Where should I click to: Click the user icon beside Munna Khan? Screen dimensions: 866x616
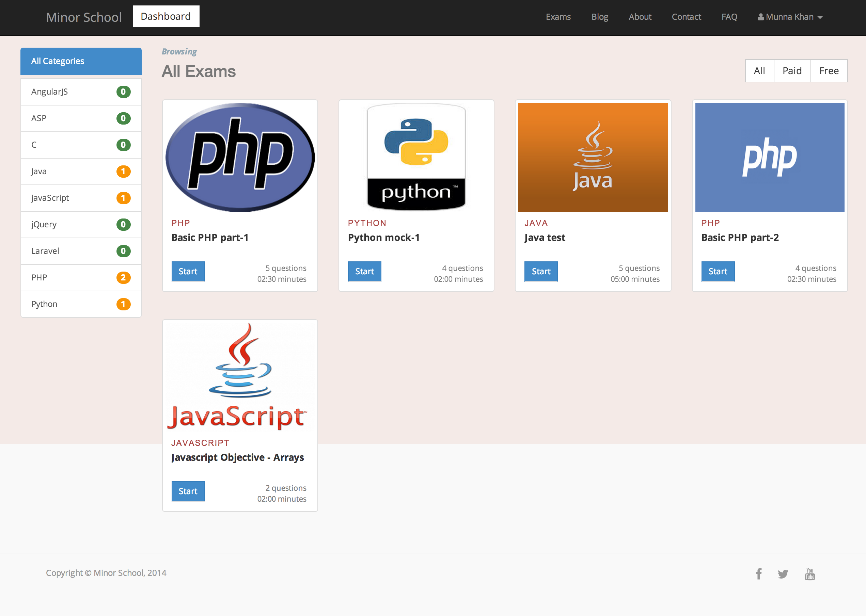(x=760, y=17)
